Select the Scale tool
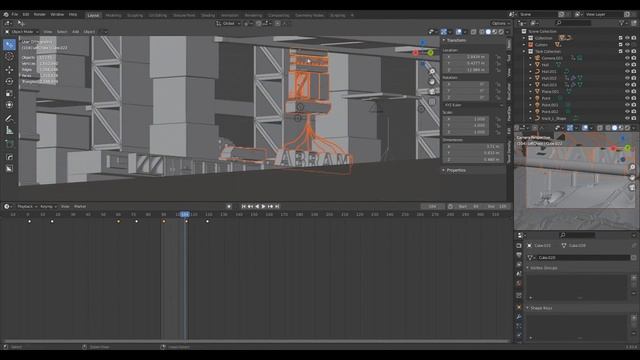The height and width of the screenshot is (360, 640). (x=9, y=93)
